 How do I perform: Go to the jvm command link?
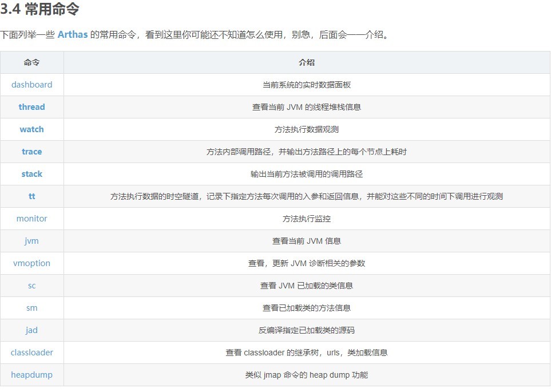click(x=31, y=241)
